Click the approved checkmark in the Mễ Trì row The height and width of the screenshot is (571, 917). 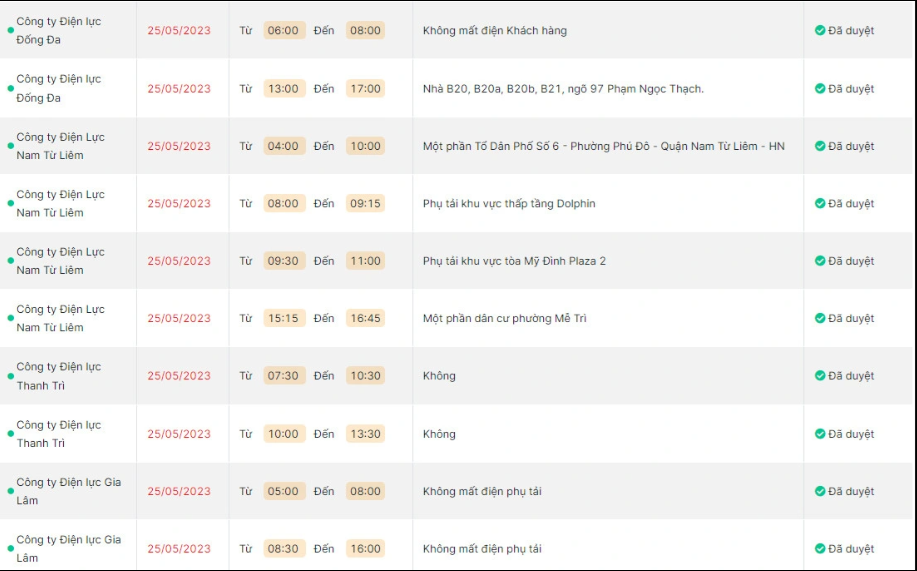click(x=820, y=319)
